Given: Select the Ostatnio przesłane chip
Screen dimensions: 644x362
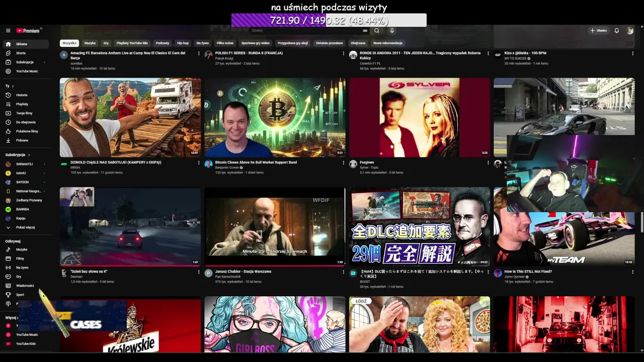Looking at the screenshot, I should tap(330, 43).
